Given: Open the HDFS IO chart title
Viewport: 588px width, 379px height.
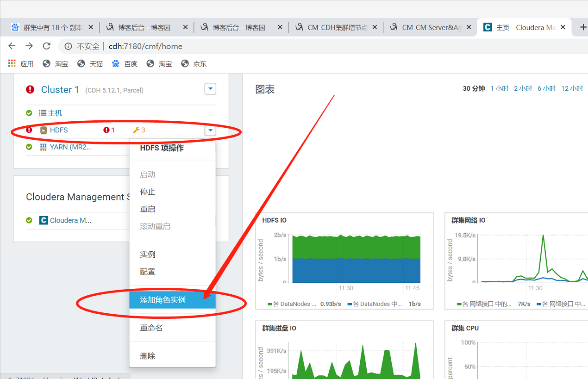Looking at the screenshot, I should (x=275, y=220).
